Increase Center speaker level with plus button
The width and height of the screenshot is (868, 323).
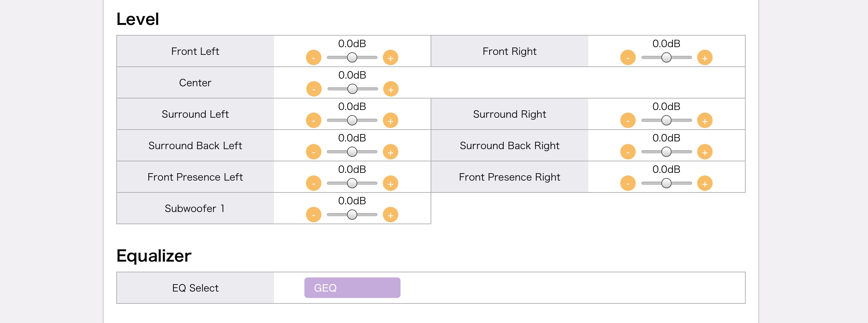click(x=391, y=89)
